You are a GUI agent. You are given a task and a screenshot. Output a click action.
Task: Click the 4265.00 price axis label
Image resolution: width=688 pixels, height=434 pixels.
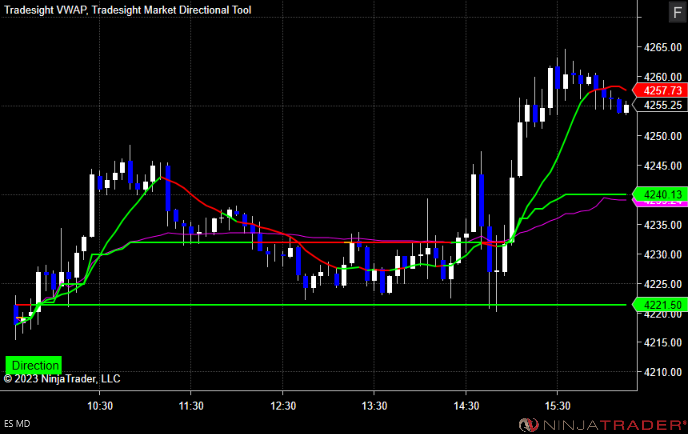click(x=663, y=47)
